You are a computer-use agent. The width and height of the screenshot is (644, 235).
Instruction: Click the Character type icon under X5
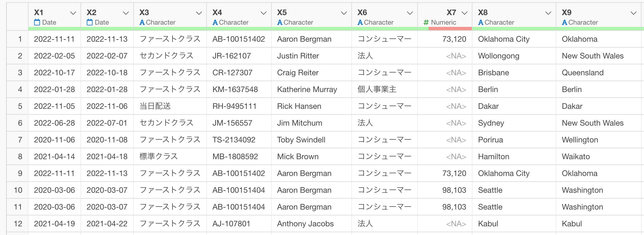point(280,22)
